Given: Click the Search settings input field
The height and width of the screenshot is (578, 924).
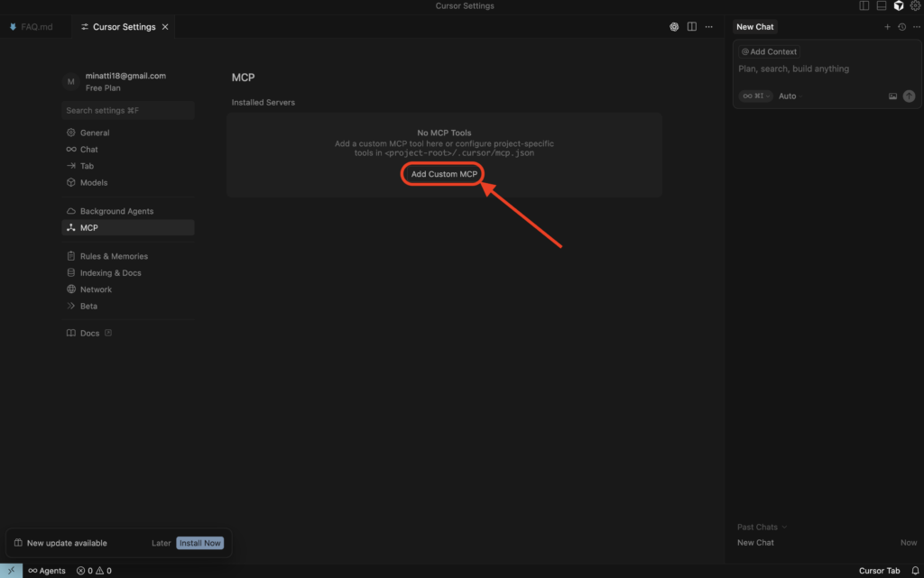Looking at the screenshot, I should tap(127, 109).
